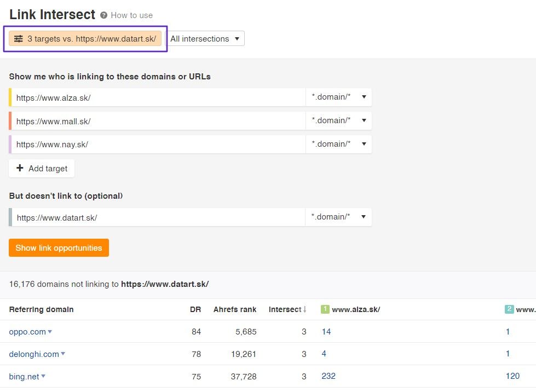Change the mode dropdown for mall.sk target
536x392 pixels.
pos(338,120)
